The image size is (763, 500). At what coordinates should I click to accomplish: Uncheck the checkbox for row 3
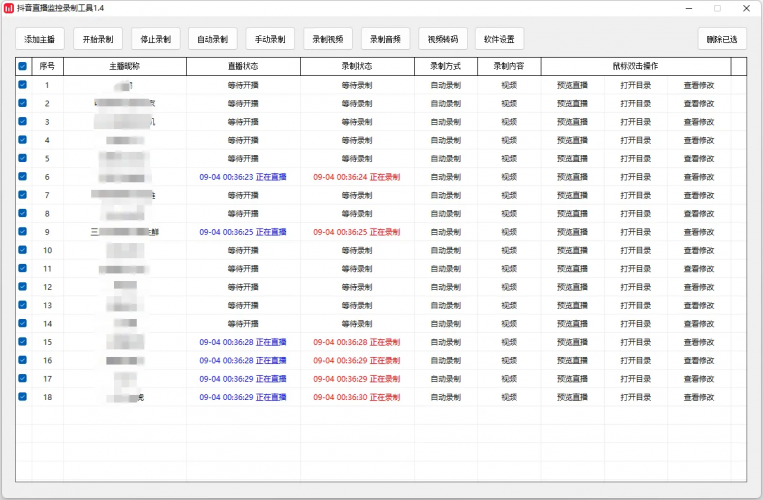[22, 122]
